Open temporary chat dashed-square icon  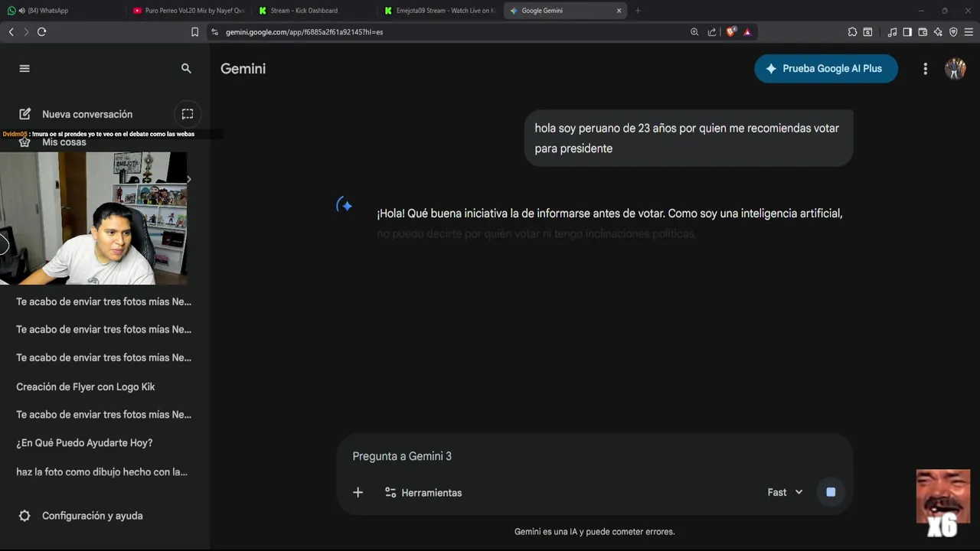click(188, 114)
